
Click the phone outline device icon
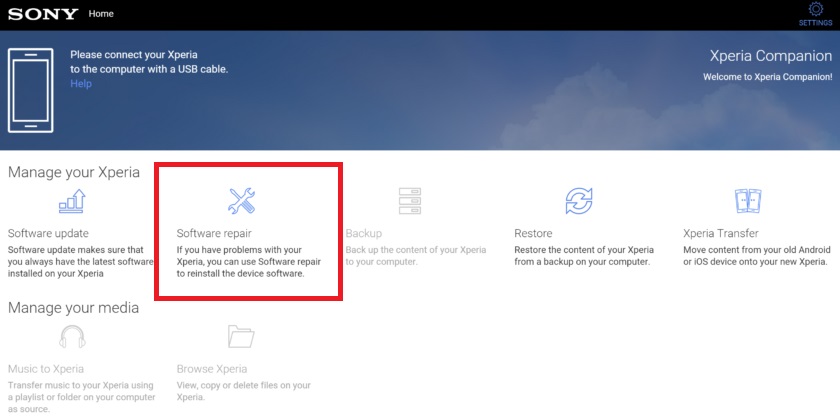coord(31,90)
